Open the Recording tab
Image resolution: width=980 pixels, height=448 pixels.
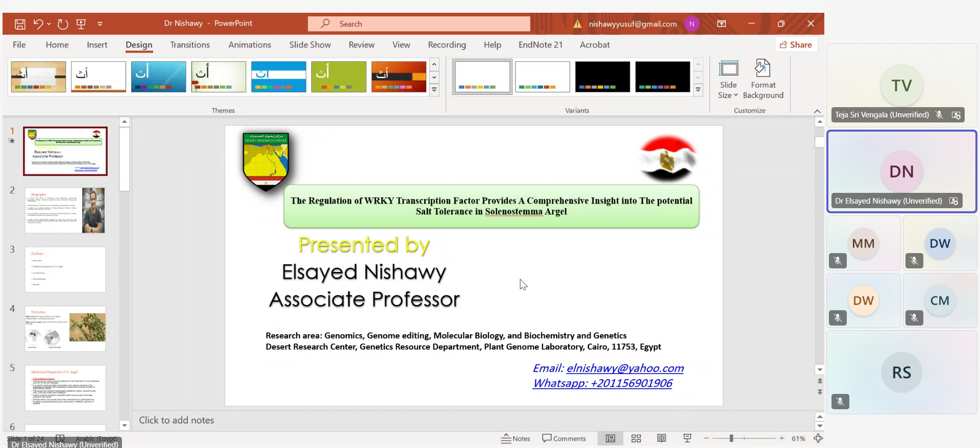447,45
